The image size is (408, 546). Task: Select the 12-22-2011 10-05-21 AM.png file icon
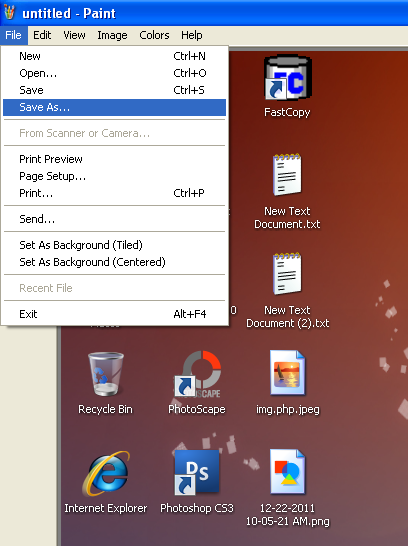tap(288, 472)
